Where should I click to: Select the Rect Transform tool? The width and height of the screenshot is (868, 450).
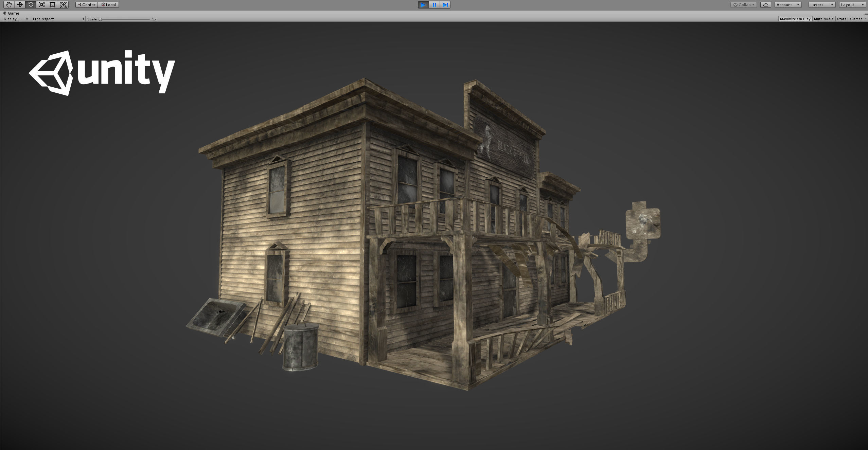(52, 5)
